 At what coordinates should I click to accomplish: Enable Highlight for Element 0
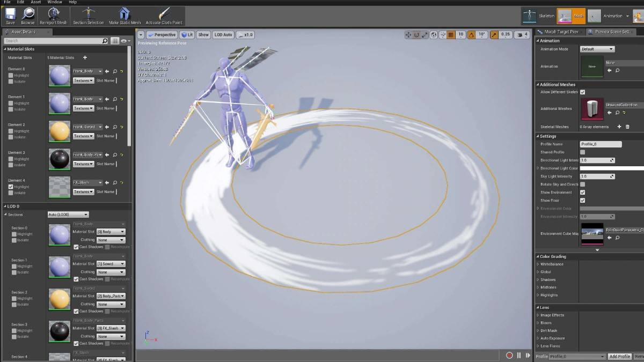coord(11,76)
